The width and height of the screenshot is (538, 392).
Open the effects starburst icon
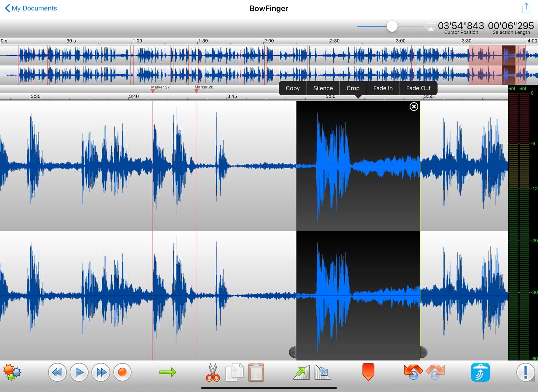[x=12, y=372]
